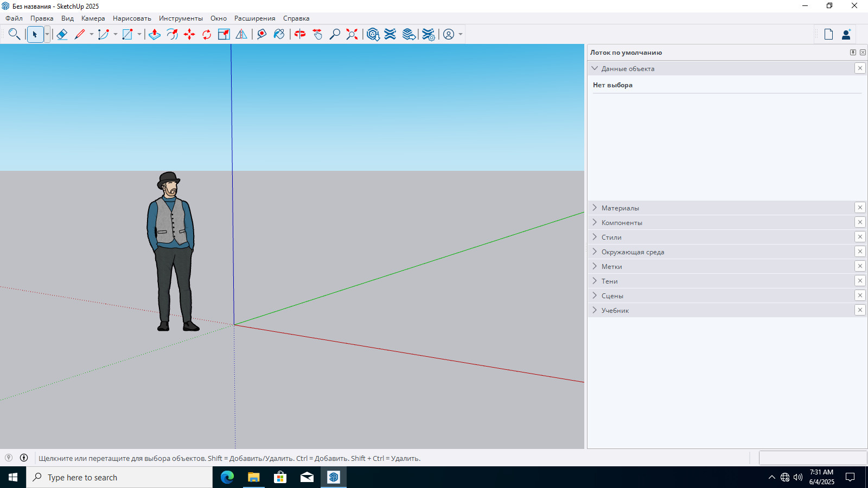Open account icon dropdown arrow
The width and height of the screenshot is (868, 488).
pos(461,34)
